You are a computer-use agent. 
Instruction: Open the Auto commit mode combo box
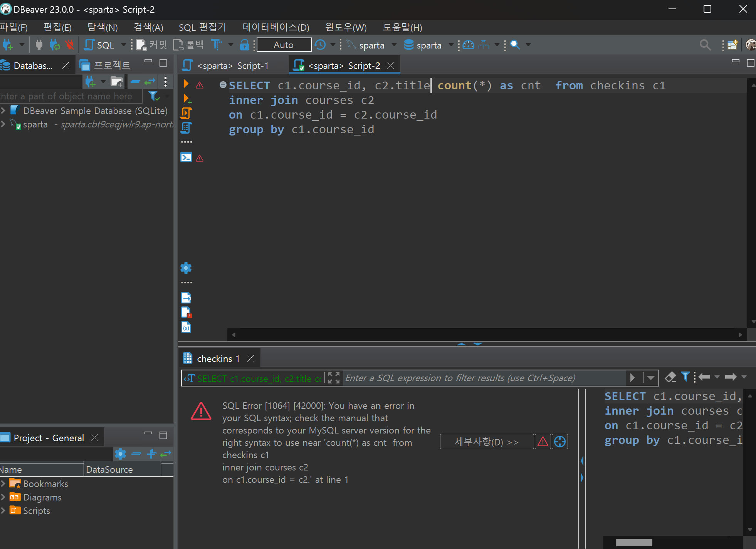[284, 45]
